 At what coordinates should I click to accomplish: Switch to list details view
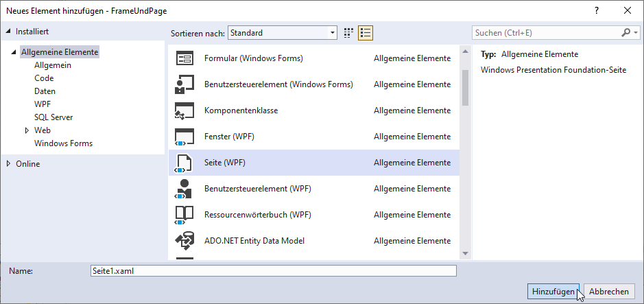point(365,32)
